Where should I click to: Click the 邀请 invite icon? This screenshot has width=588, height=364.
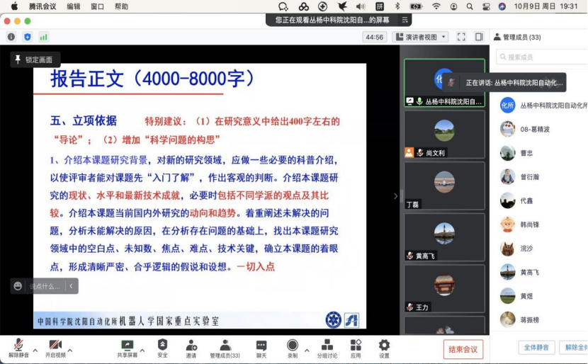191,348
